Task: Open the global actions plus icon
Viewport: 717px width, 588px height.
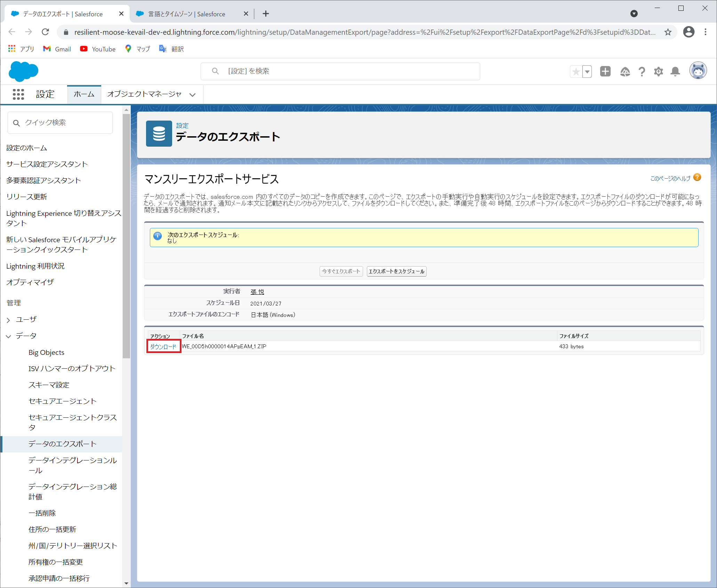Action: coord(605,72)
